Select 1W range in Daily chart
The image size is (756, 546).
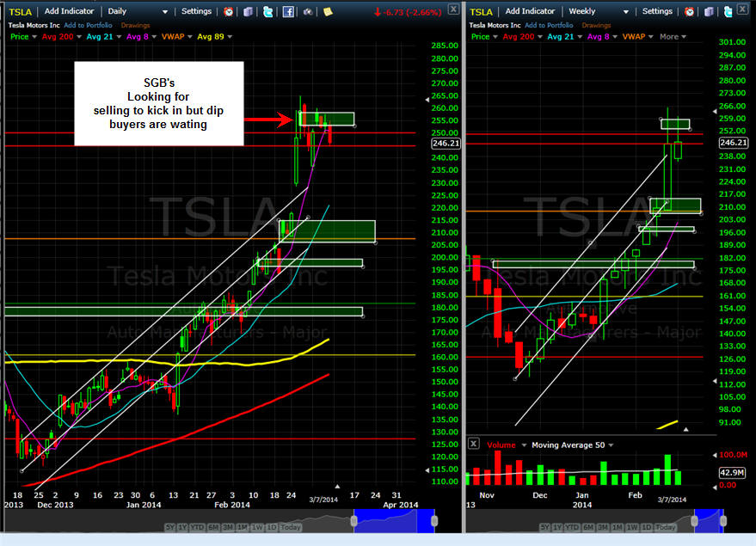[x=257, y=527]
